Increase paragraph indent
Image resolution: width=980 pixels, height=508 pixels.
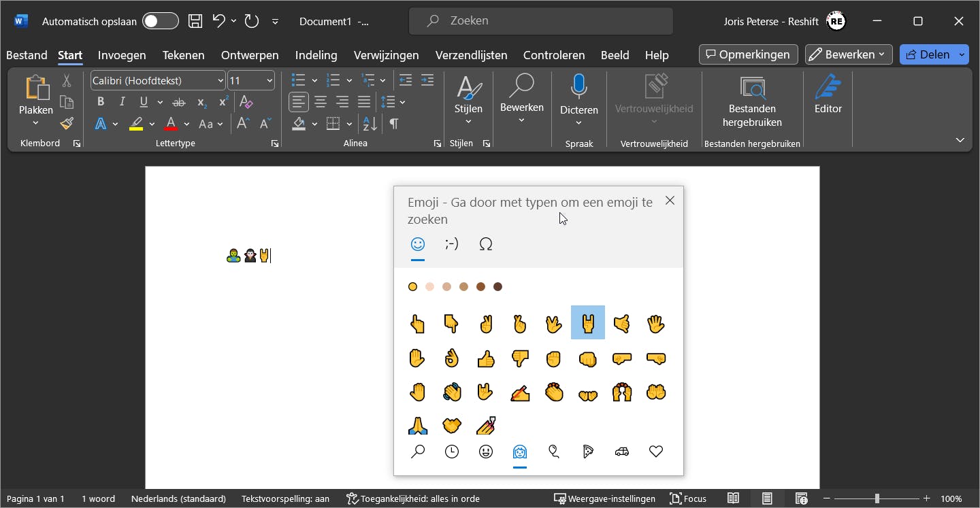point(427,80)
